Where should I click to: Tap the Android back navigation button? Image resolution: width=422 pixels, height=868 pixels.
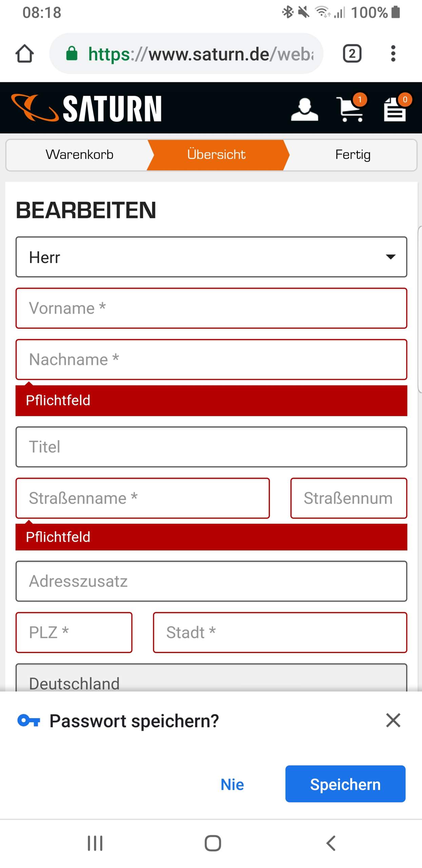pyautogui.click(x=331, y=843)
